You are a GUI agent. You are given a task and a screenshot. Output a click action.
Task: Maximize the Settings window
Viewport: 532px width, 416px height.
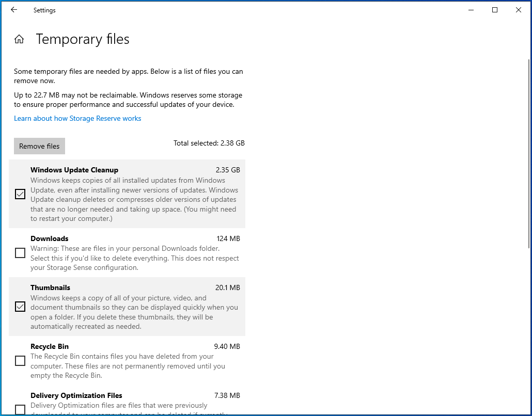(495, 10)
